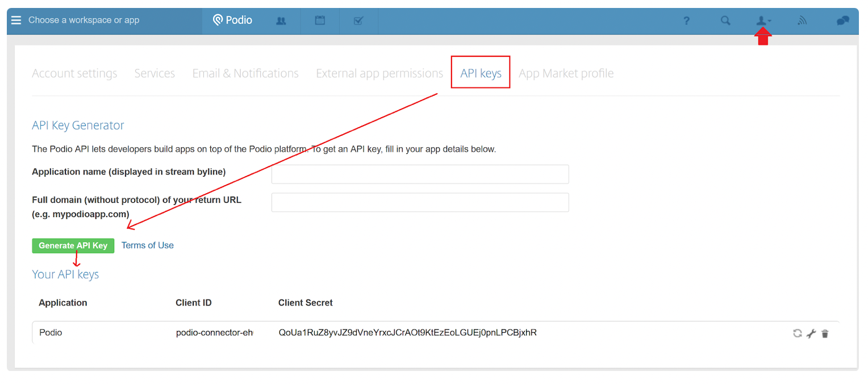Open Email & Notifications tab

[245, 73]
